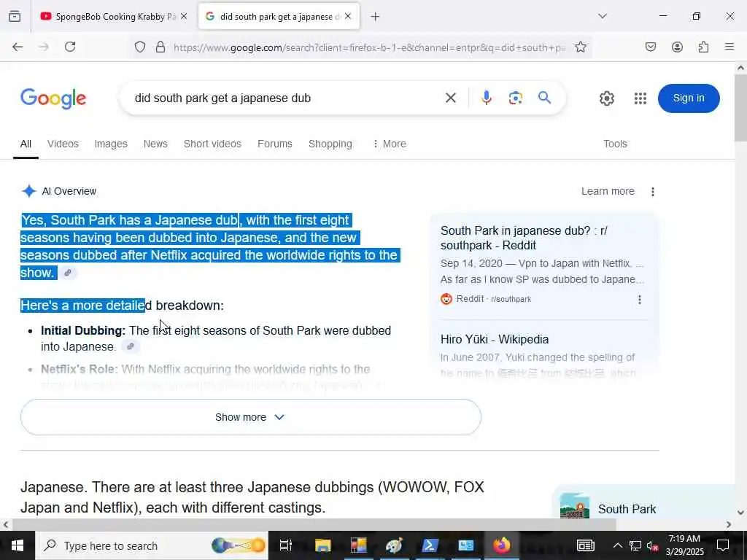Screen dimensions: 747x560
Task: Open 'South Park in japanese dub?' Reddit result
Action: (x=524, y=238)
